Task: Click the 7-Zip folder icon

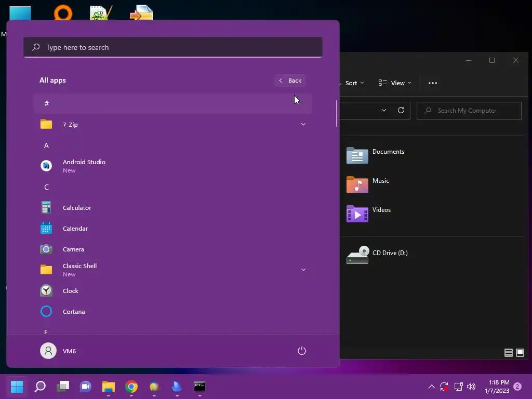Action: [x=46, y=124]
